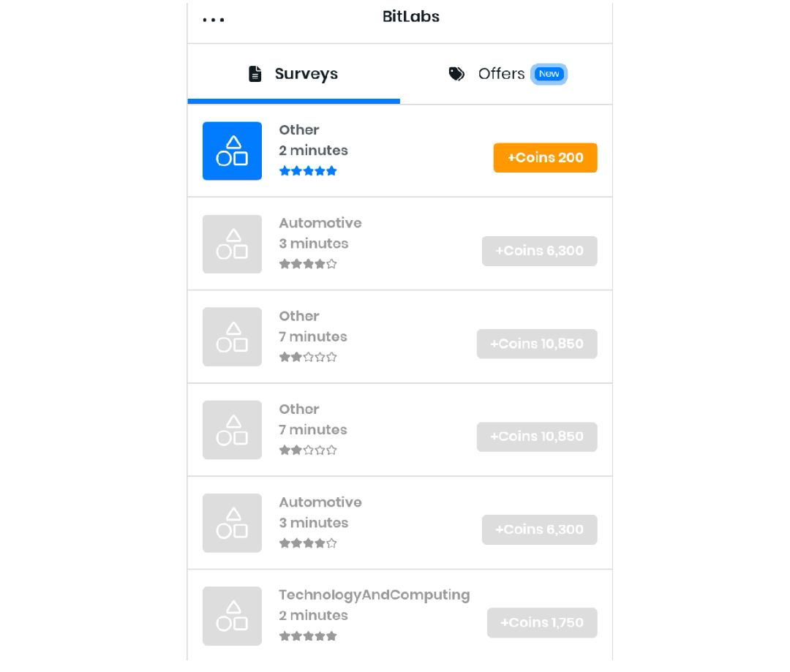Click the first Automotive survey's category icon
The height and width of the screenshot is (672, 790).
[x=233, y=244]
